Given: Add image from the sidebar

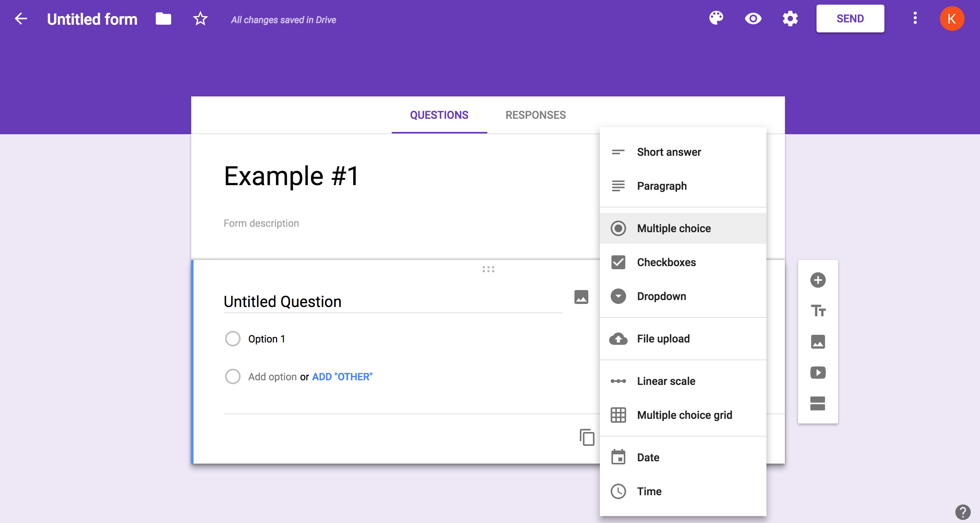Looking at the screenshot, I should pos(818,342).
